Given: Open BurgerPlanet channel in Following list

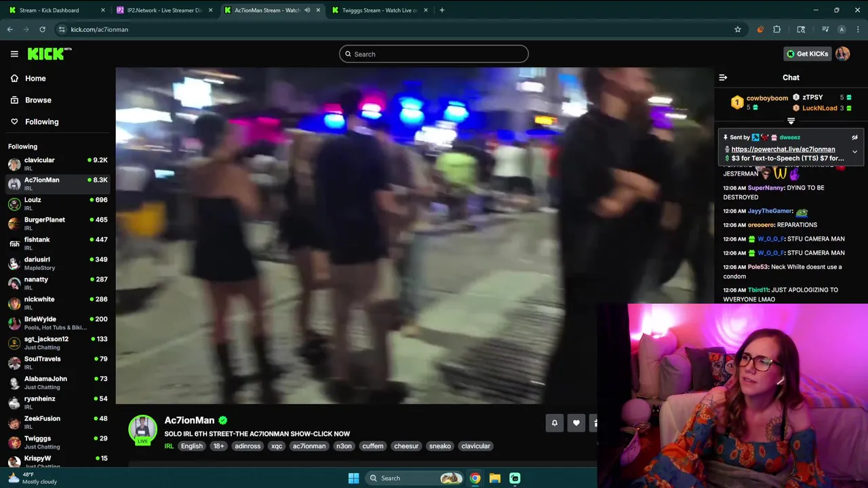Looking at the screenshot, I should point(58,223).
